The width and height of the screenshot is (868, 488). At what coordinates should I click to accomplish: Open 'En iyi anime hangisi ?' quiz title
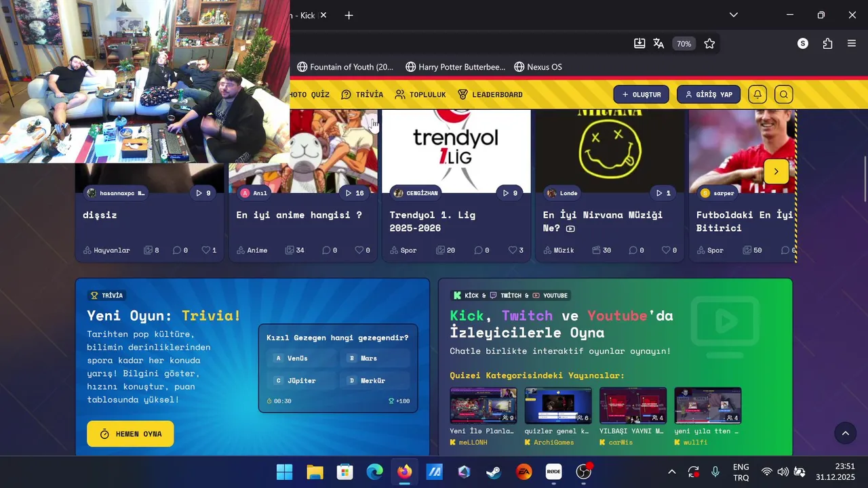pyautogui.click(x=299, y=215)
